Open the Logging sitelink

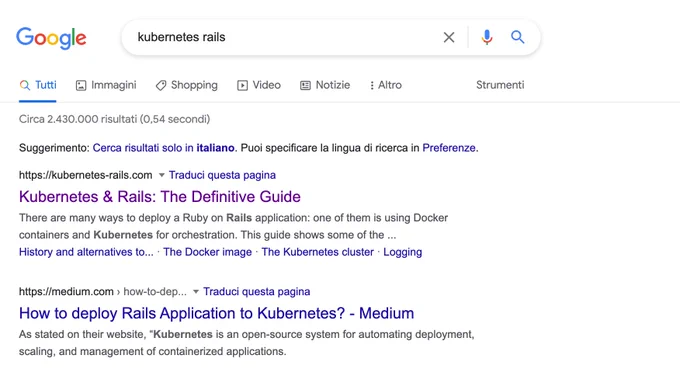coord(402,252)
